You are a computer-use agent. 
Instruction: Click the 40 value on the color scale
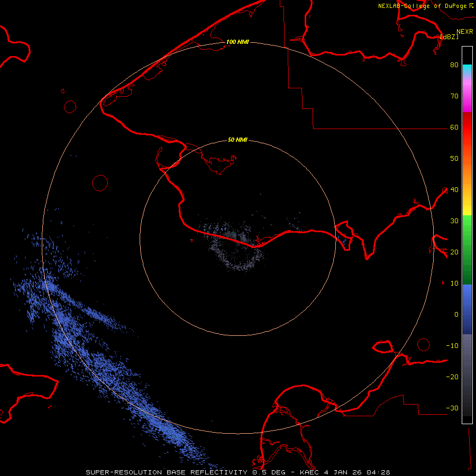point(454,190)
